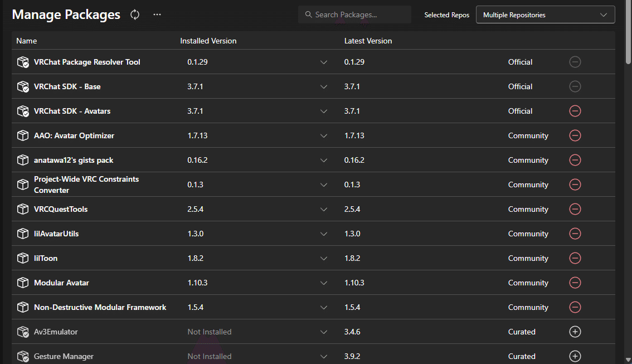Remove the VRChat SDK - Avatars package
Screen dimensions: 632x364
(575, 111)
